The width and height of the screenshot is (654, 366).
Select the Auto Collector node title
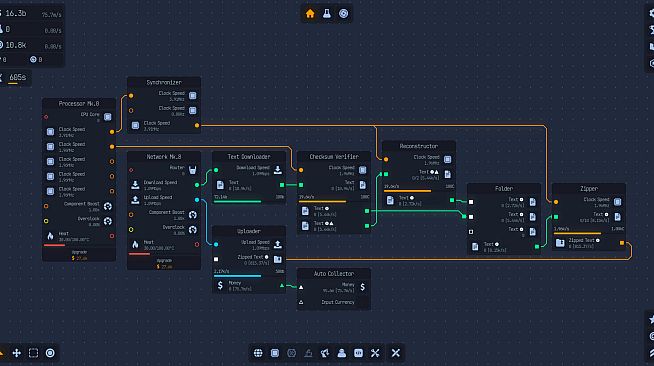pos(334,273)
